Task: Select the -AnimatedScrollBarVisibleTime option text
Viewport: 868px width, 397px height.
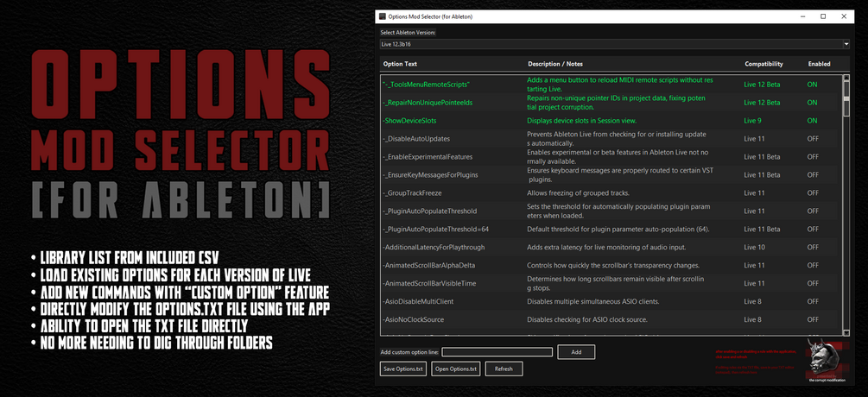Action: 429,284
